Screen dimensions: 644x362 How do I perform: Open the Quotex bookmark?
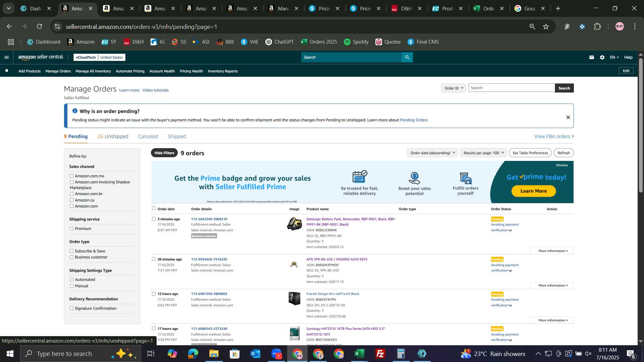pyautogui.click(x=388, y=42)
